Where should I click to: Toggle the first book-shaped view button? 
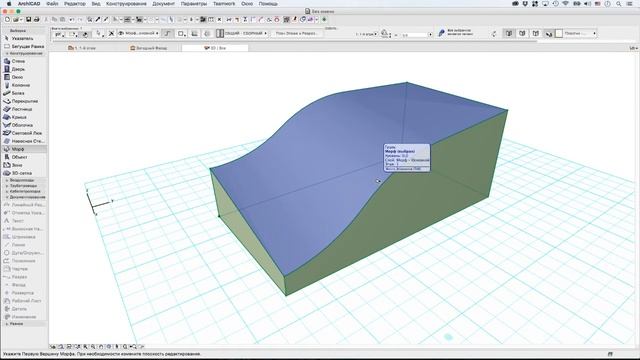tap(509, 33)
